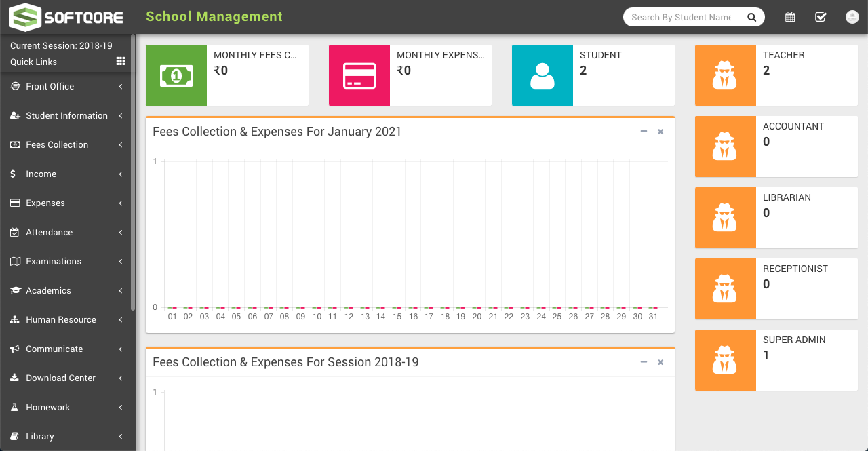The height and width of the screenshot is (451, 868).
Task: Open Academics menu item
Action: coord(66,290)
